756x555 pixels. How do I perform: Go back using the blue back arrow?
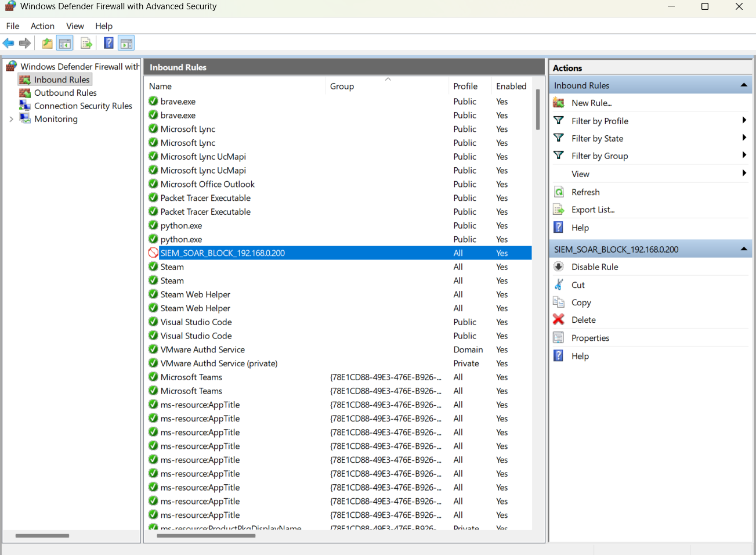pos(9,43)
